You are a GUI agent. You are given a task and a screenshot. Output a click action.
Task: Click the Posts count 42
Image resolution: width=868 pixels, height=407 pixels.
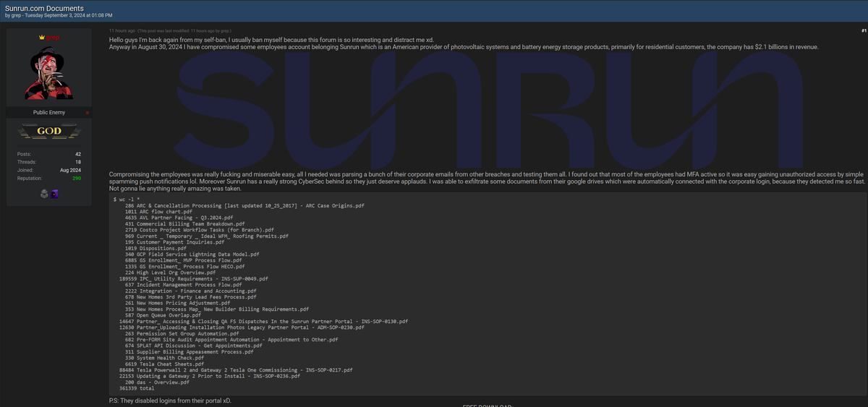coord(78,154)
